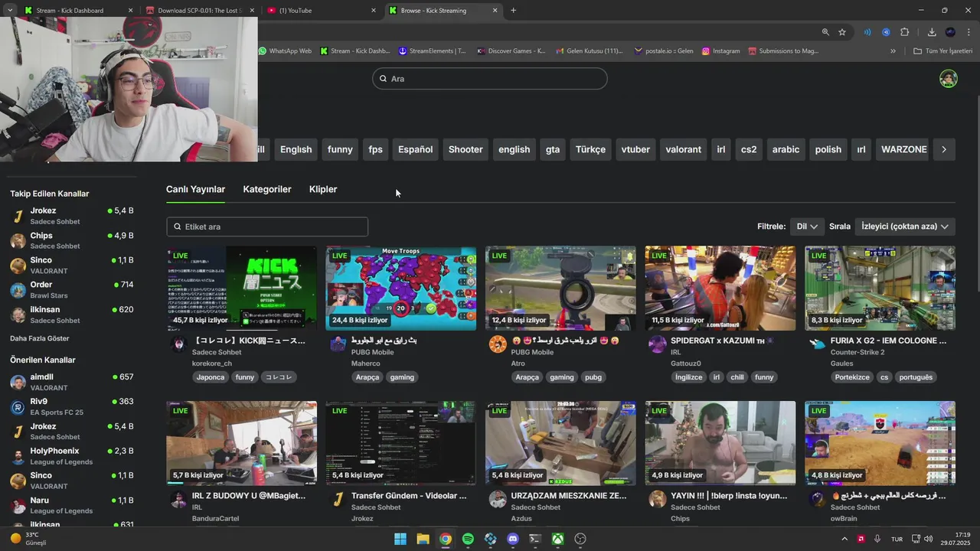Switch to the (1) YouTube browser tab
The height and width of the screenshot is (551, 980).
(x=320, y=11)
